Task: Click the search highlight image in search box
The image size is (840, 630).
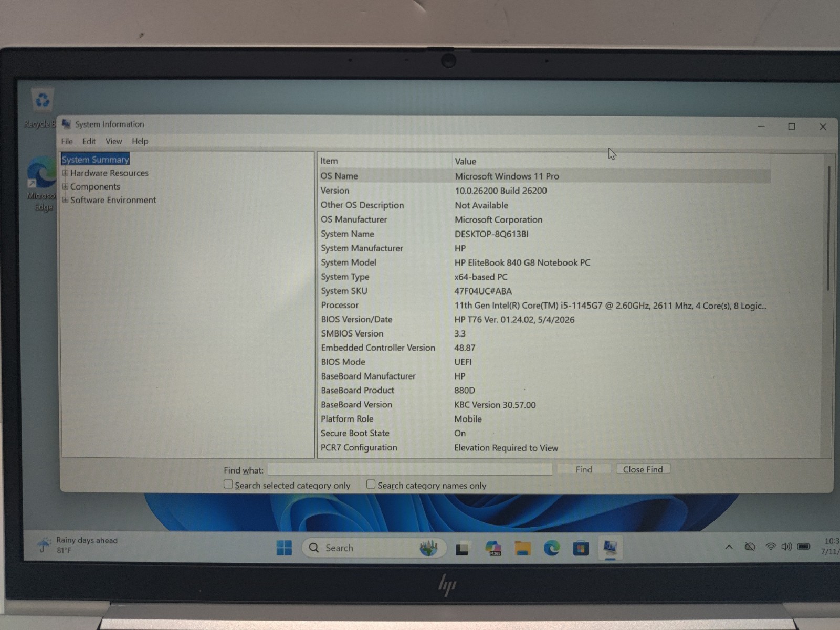Action: [428, 548]
